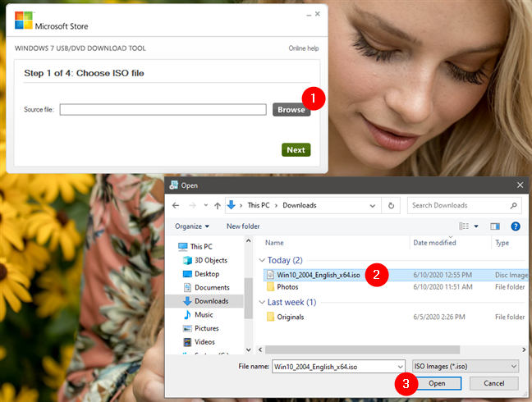
Task: Click New folder
Action: coord(243,226)
